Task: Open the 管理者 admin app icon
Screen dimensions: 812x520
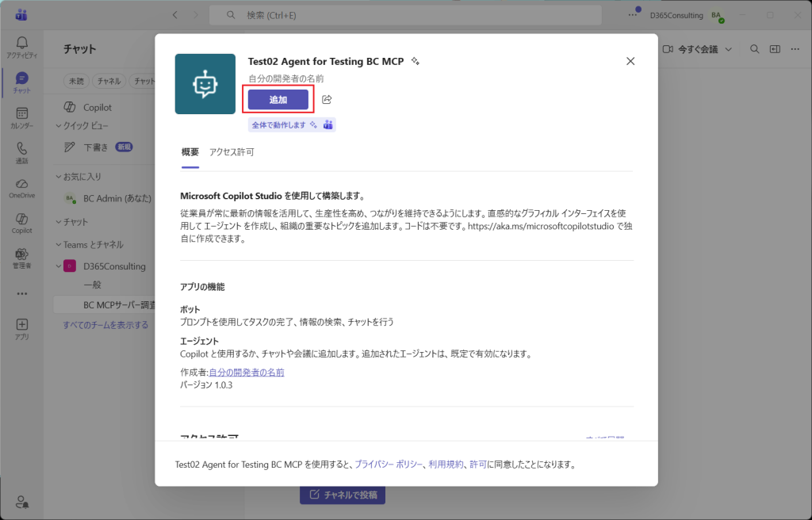Action: (21, 258)
